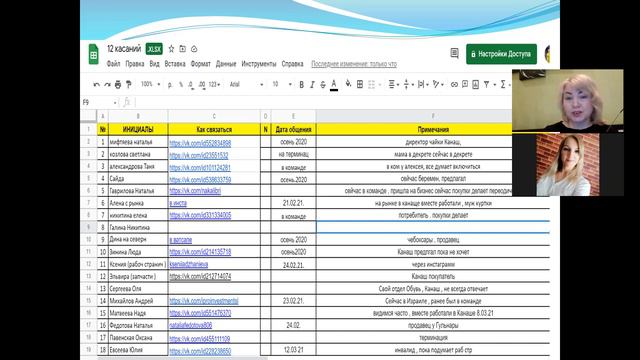
Task: Open the font size 10 dropdown
Action: click(282, 84)
